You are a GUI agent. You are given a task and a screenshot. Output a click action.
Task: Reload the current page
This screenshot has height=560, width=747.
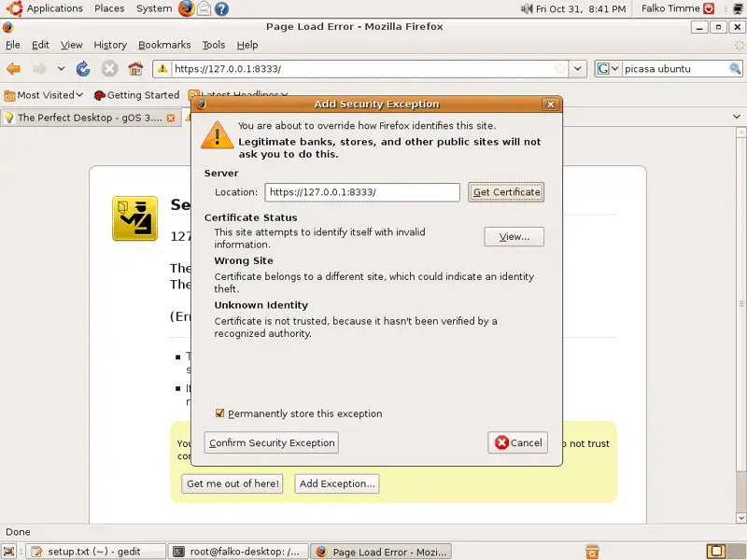(x=83, y=69)
